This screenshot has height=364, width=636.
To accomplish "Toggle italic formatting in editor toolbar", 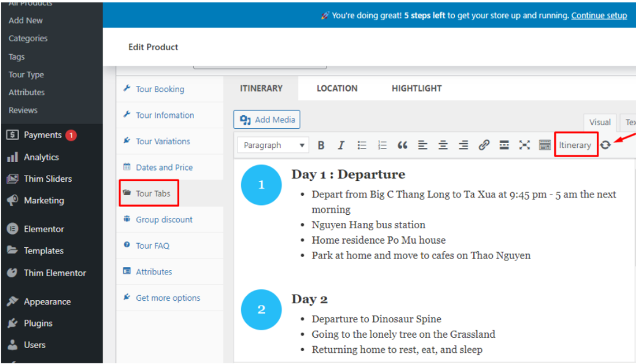I will coord(341,145).
